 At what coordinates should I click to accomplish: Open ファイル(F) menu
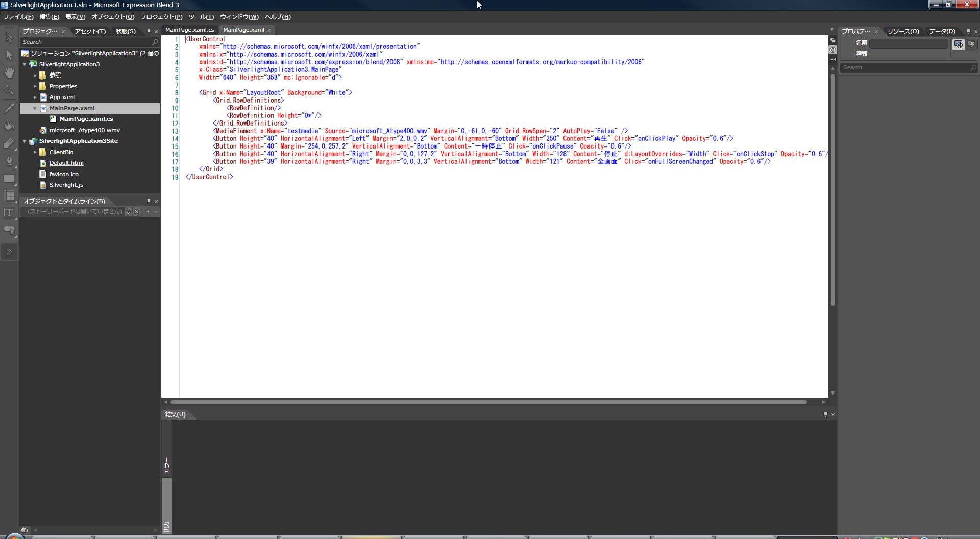click(x=18, y=17)
